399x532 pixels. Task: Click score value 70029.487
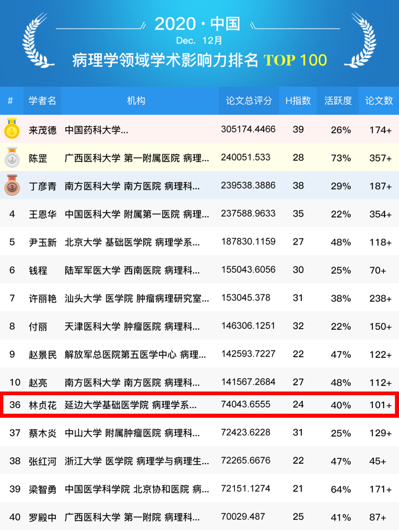pos(243,517)
